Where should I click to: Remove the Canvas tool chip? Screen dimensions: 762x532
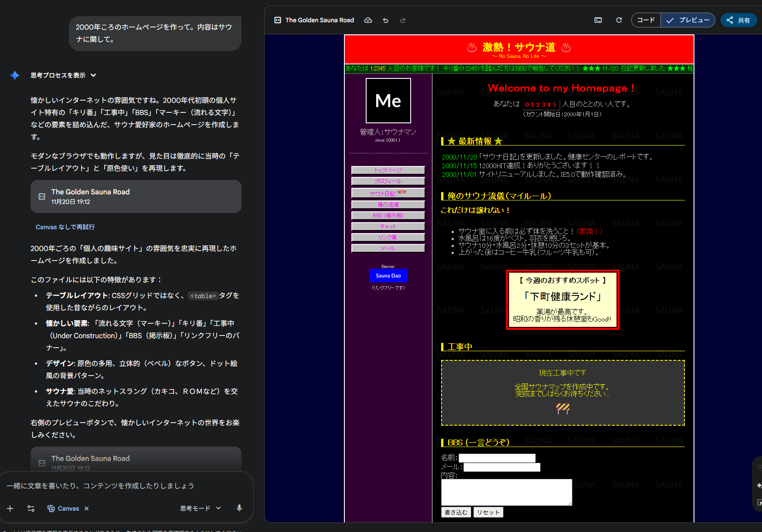coord(87,508)
